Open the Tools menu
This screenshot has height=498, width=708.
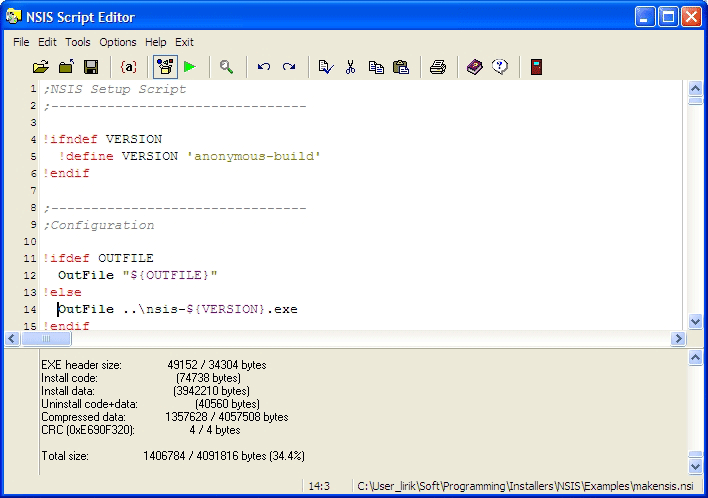(x=78, y=42)
